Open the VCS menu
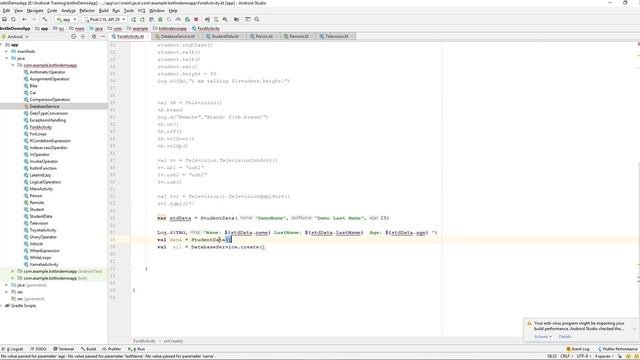This screenshot has width=640, height=360. [141, 11]
